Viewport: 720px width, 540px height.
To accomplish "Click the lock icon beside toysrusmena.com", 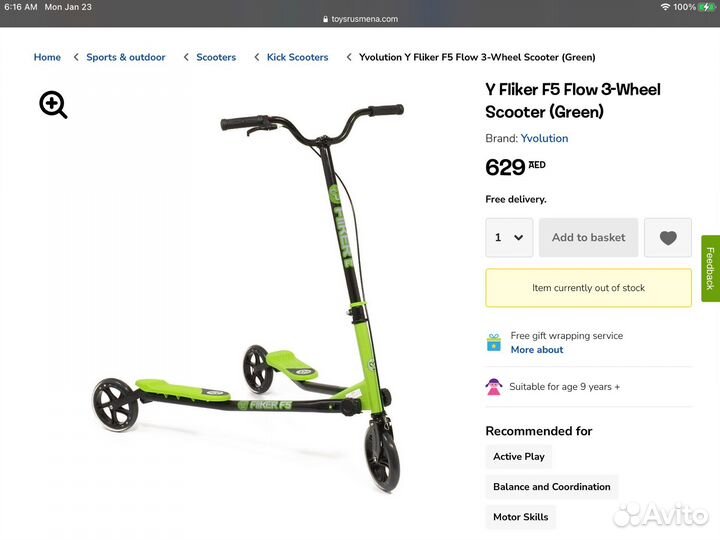I will [x=326, y=19].
